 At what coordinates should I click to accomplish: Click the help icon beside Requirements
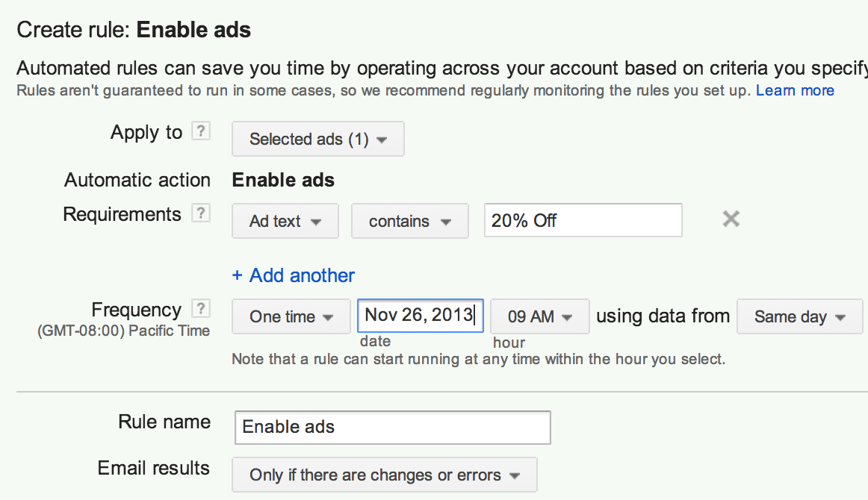pyautogui.click(x=201, y=213)
